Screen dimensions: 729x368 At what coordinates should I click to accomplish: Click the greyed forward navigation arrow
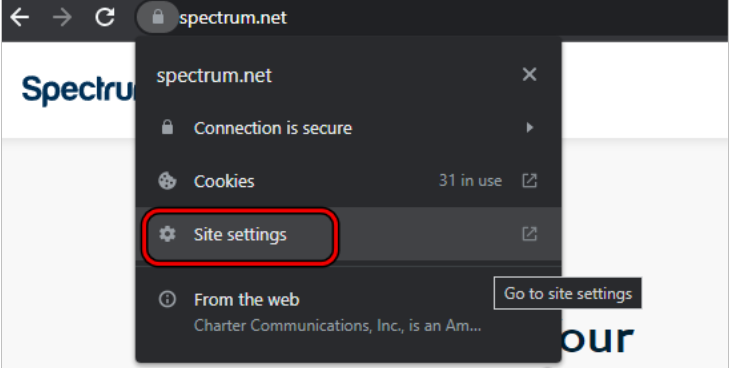pos(62,18)
